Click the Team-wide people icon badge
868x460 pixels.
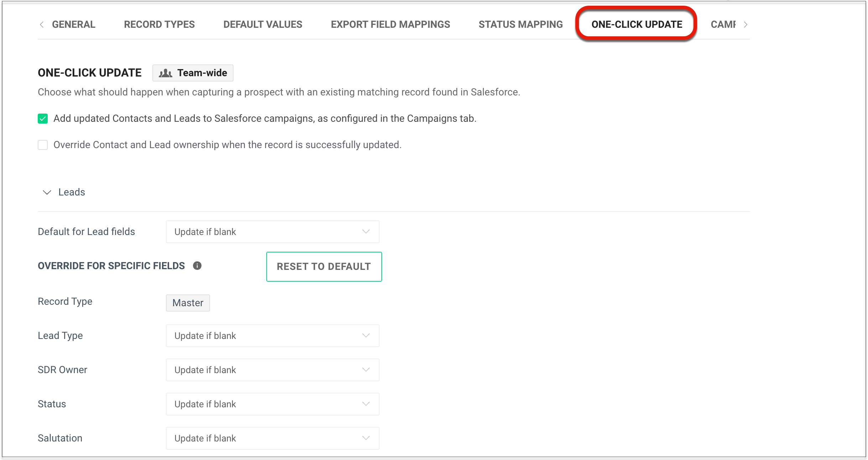[193, 73]
